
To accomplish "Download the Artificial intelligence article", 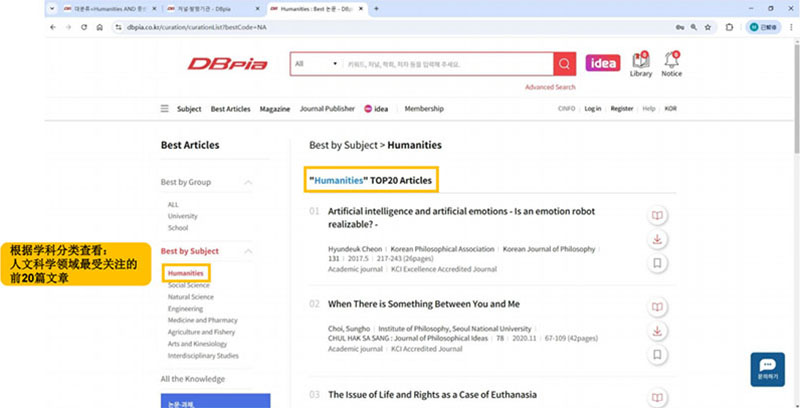I will (657, 239).
